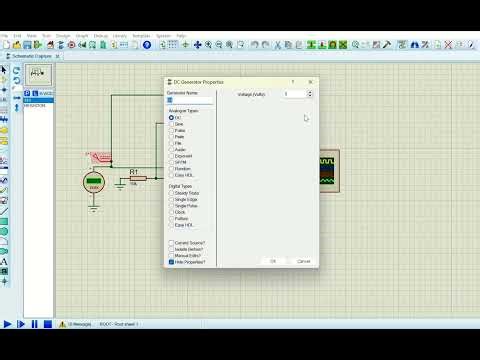Image resolution: width=480 pixels, height=360 pixels.
Task: Open the Graph menu
Action: (x=82, y=36)
